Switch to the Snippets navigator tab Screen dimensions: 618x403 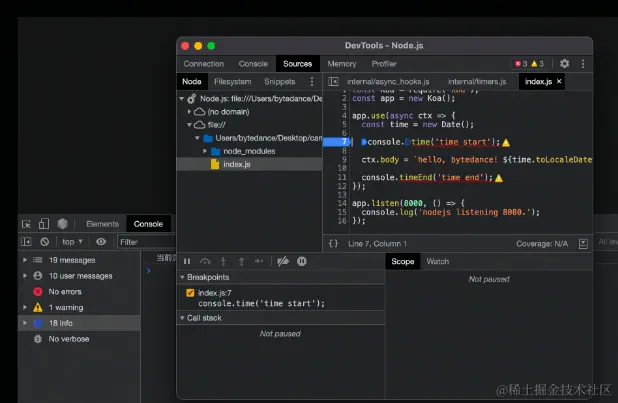[280, 82]
